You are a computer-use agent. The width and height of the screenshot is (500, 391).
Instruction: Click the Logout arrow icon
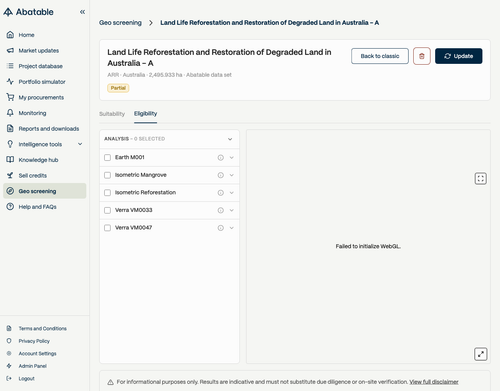(9, 378)
